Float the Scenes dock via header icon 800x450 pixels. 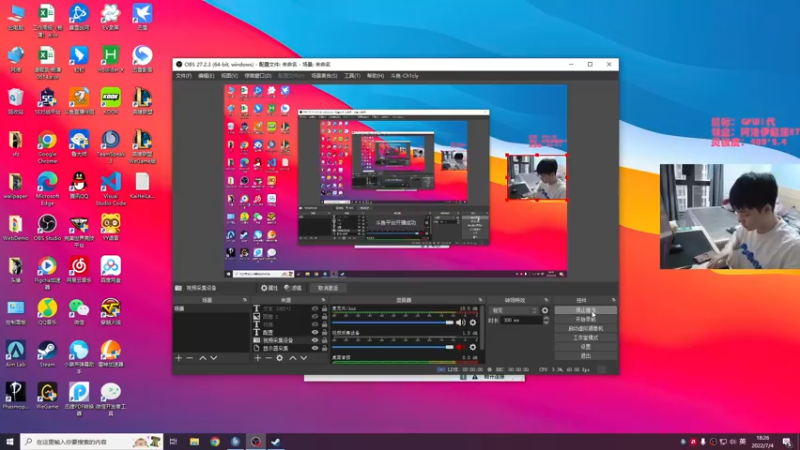(x=245, y=300)
